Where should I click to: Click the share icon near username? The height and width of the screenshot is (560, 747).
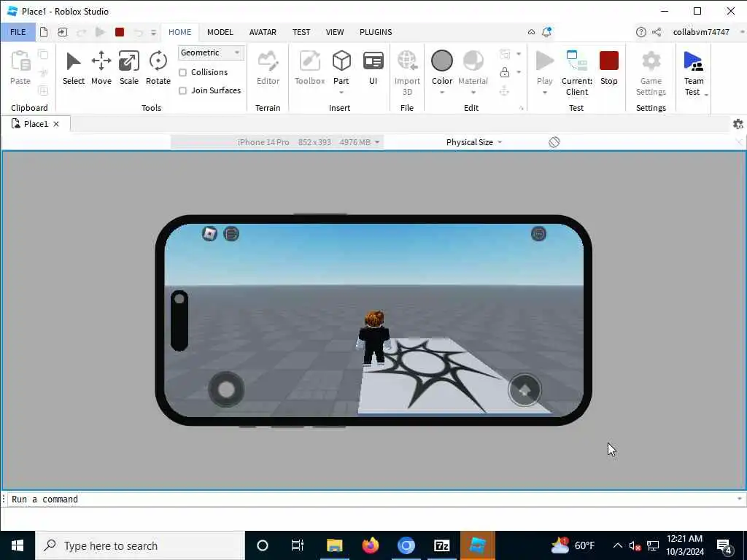(x=657, y=32)
